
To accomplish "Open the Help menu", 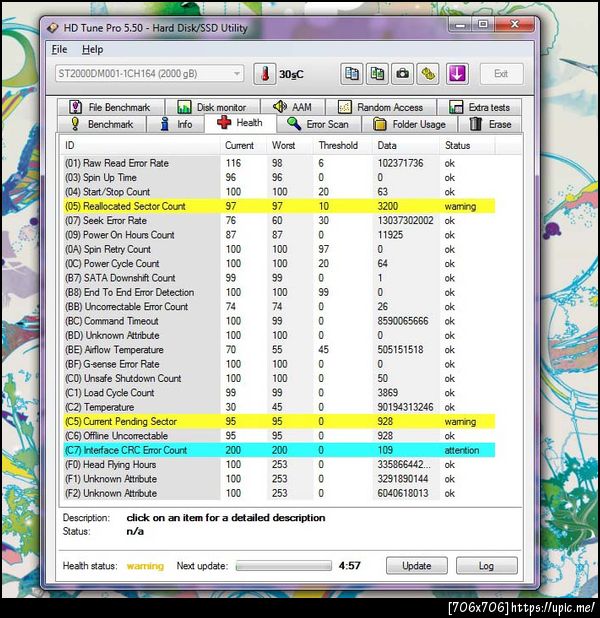I will point(93,49).
